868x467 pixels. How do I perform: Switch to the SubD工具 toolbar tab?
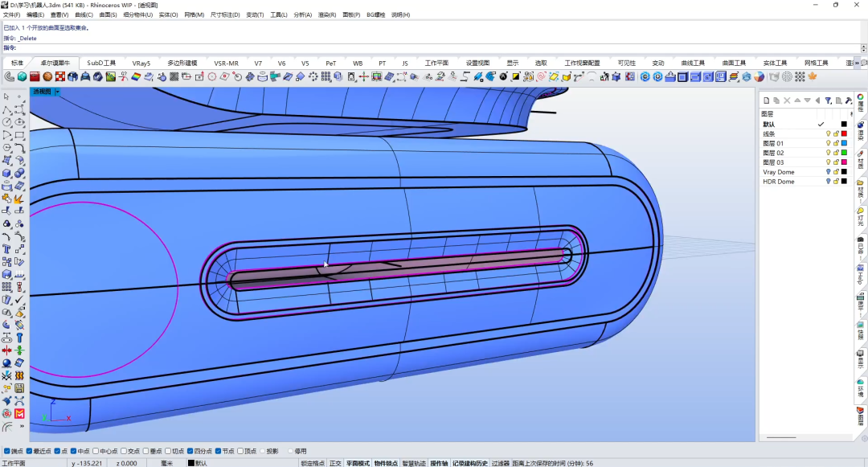tap(101, 63)
